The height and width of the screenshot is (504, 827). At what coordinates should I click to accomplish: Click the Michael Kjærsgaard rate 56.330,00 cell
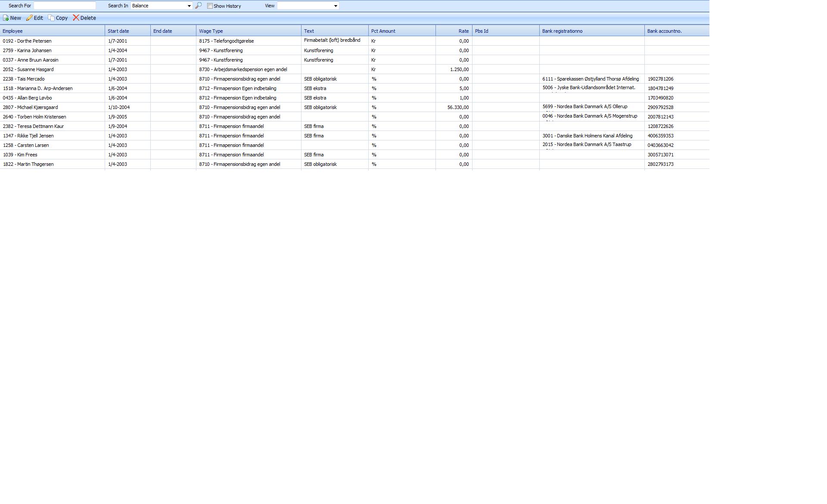(458, 107)
